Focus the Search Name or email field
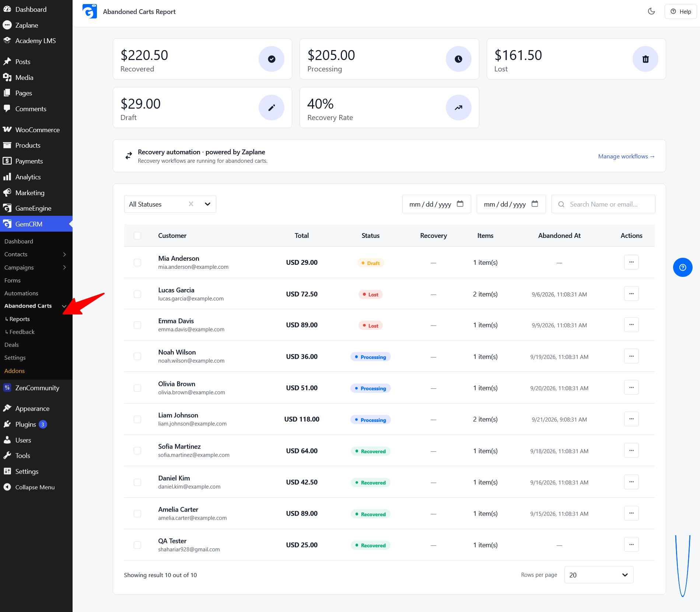The image size is (700, 612). click(603, 204)
